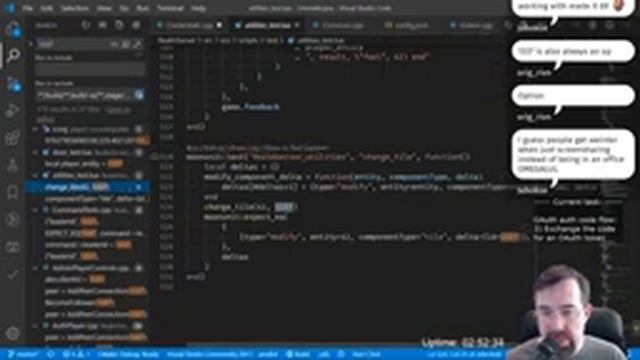Toggle use exclude settings and ignore files
Image resolution: width=640 pixels, height=360 pixels.
[139, 95]
